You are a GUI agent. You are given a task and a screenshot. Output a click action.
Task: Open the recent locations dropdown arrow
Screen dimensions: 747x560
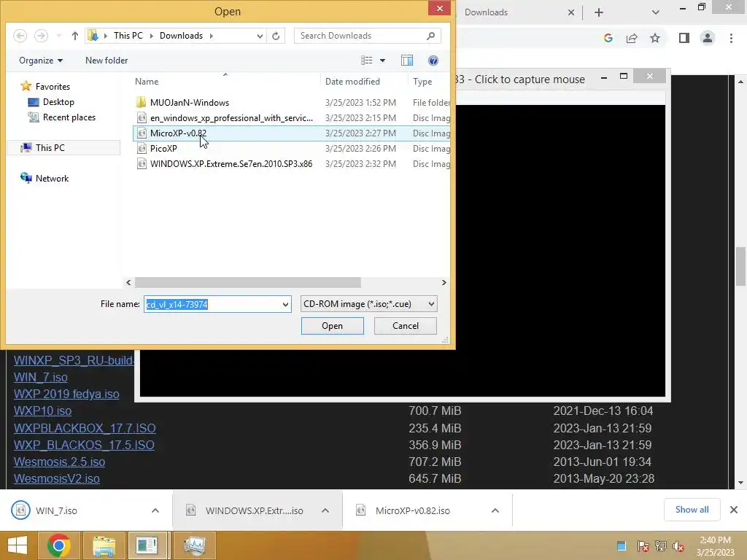[58, 36]
